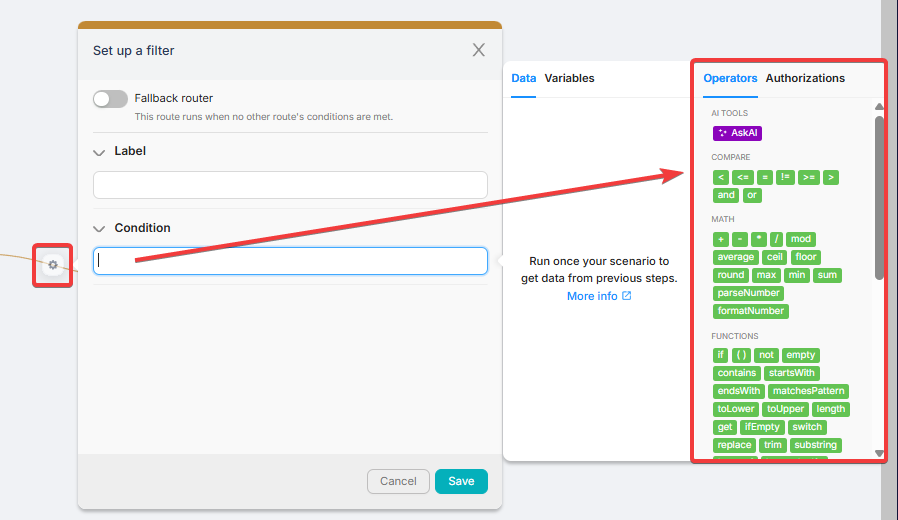Click the operators panel scrollbar thumb
Screen dimensions: 898x520
tap(879, 195)
